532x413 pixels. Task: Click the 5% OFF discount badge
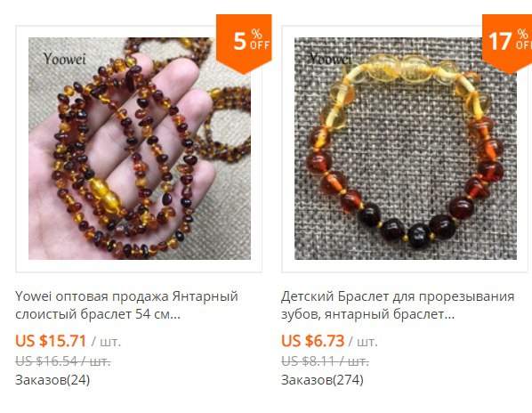pos(244,44)
